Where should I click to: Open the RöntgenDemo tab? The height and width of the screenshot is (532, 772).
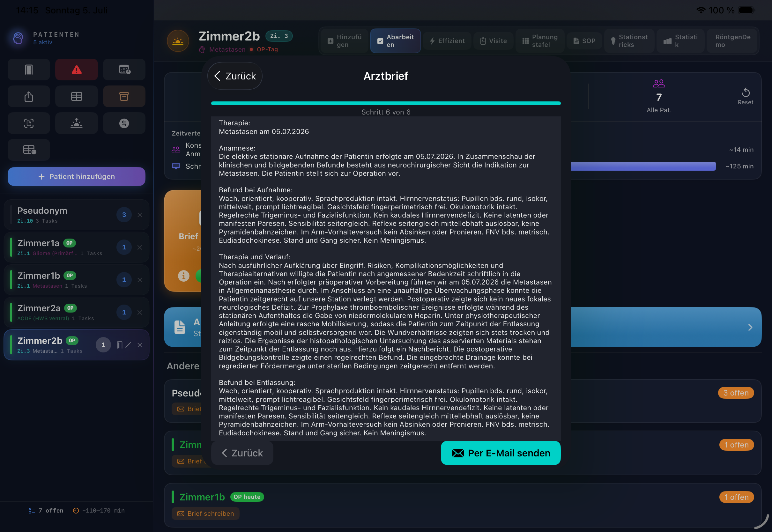click(732, 41)
